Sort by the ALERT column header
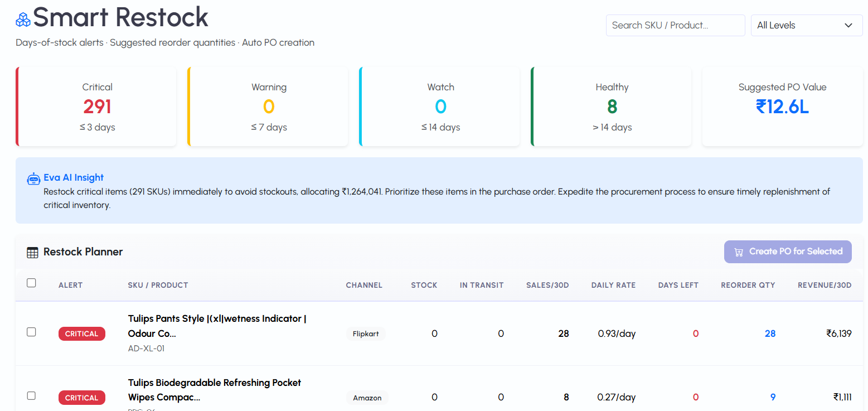Viewport: 868px width, 411px height. (x=70, y=285)
